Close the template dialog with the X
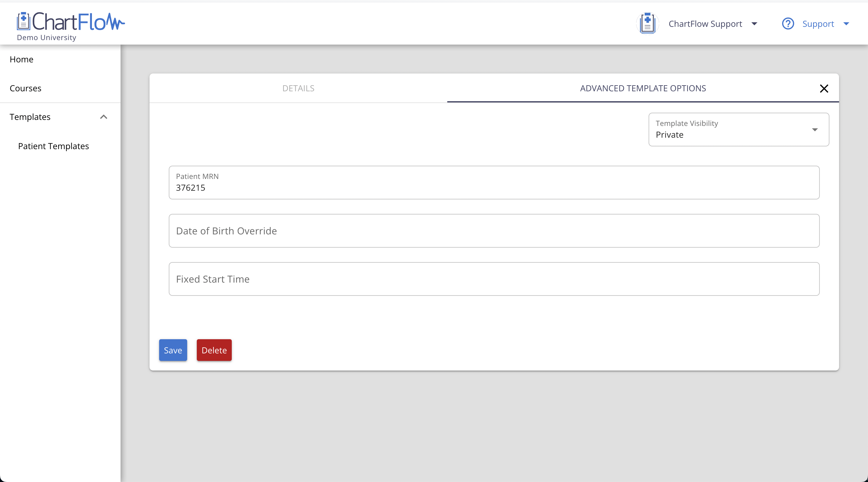This screenshot has width=868, height=482. pyautogui.click(x=824, y=88)
